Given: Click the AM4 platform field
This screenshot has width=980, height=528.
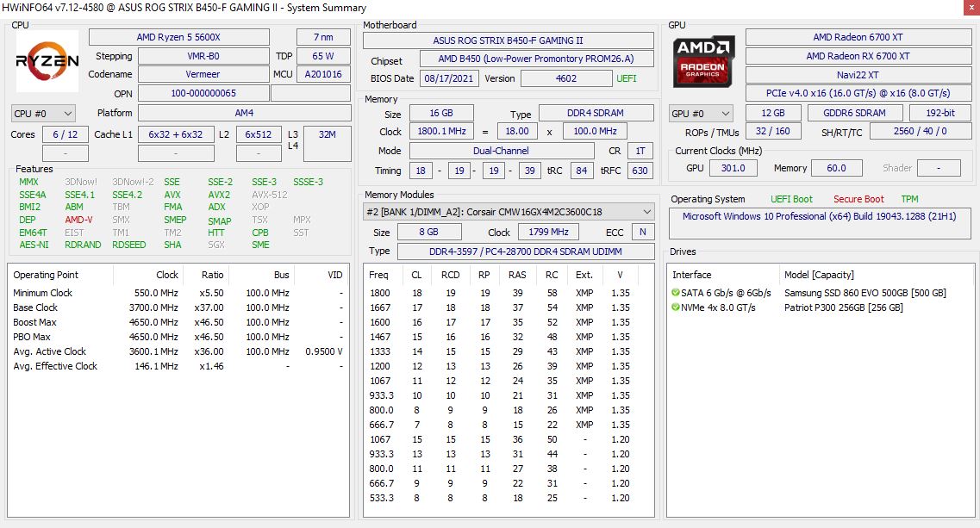Looking at the screenshot, I should [x=245, y=113].
